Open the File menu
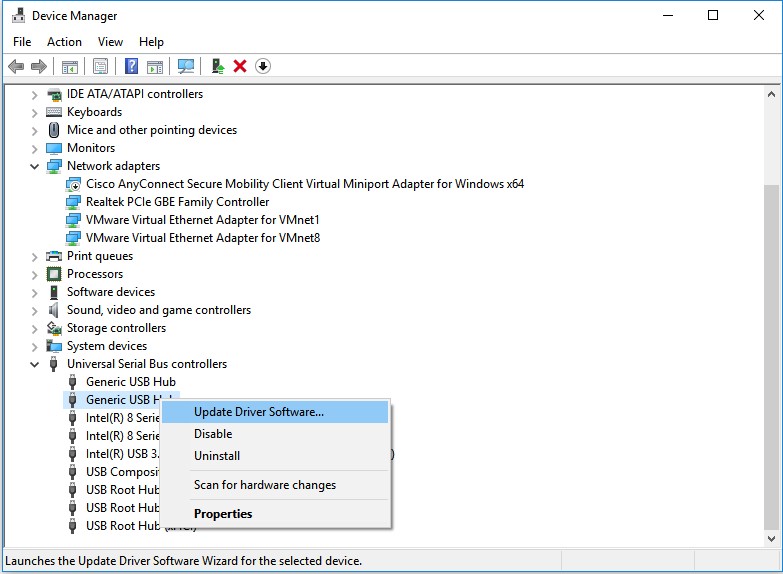Viewport: 783px width, 574px height. point(22,42)
